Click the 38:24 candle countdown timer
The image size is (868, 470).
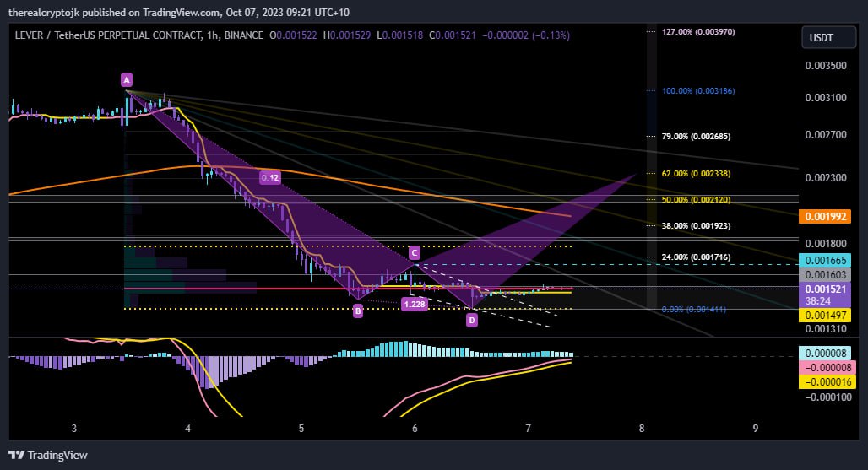(818, 301)
